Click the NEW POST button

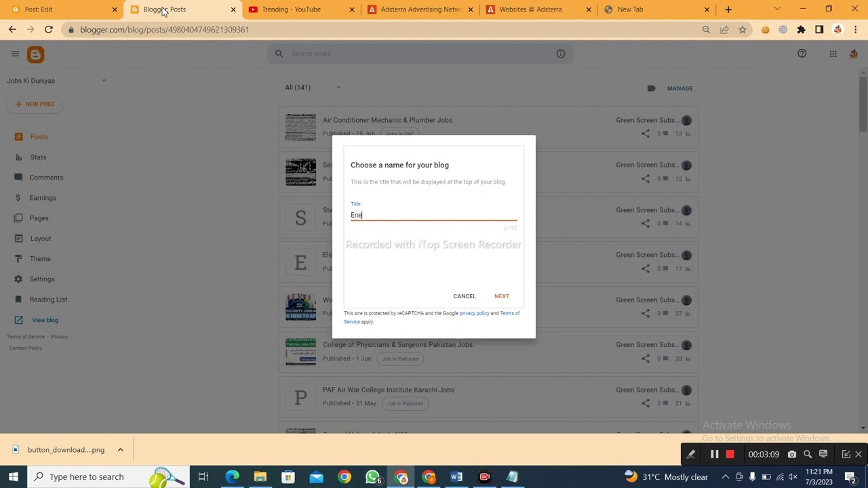(35, 104)
